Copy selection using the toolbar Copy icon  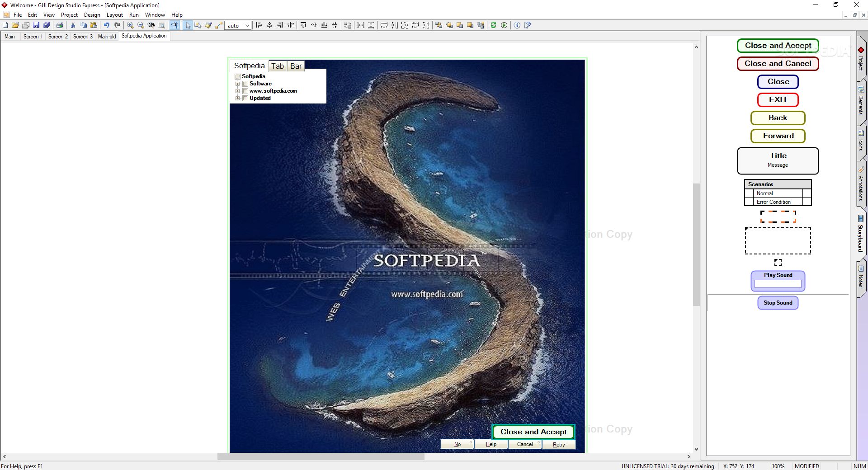pos(83,25)
